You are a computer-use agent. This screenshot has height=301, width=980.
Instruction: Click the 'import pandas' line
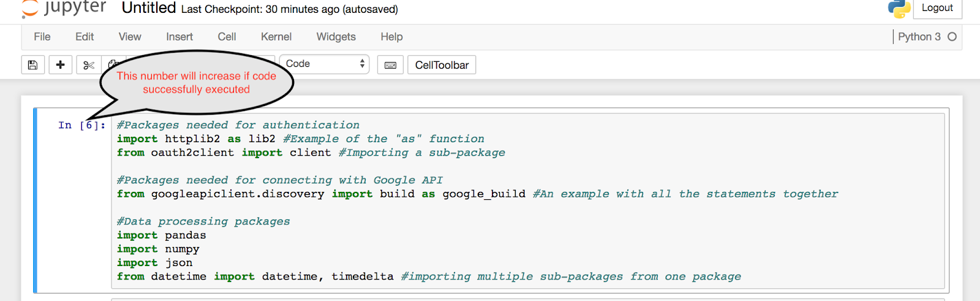(x=162, y=235)
